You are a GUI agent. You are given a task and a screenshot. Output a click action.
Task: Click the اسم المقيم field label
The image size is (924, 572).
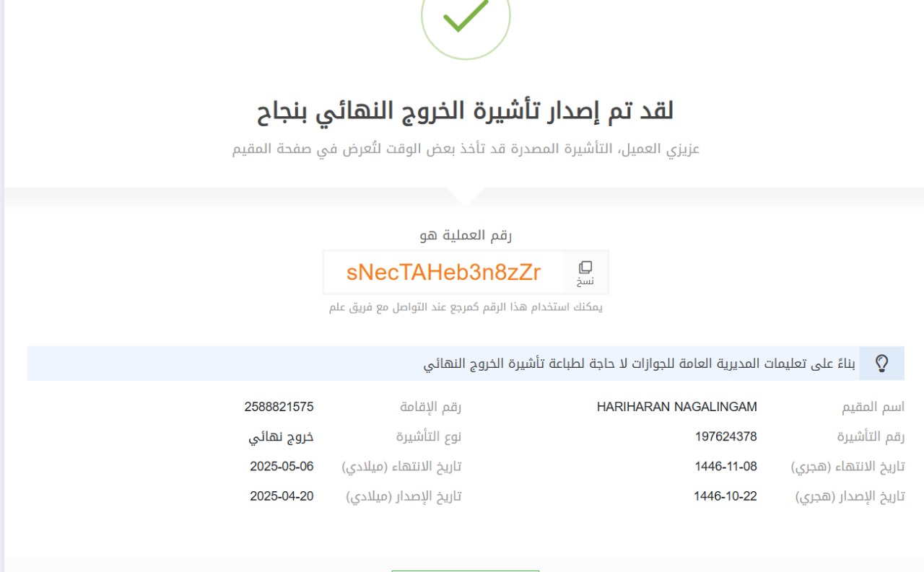point(873,407)
